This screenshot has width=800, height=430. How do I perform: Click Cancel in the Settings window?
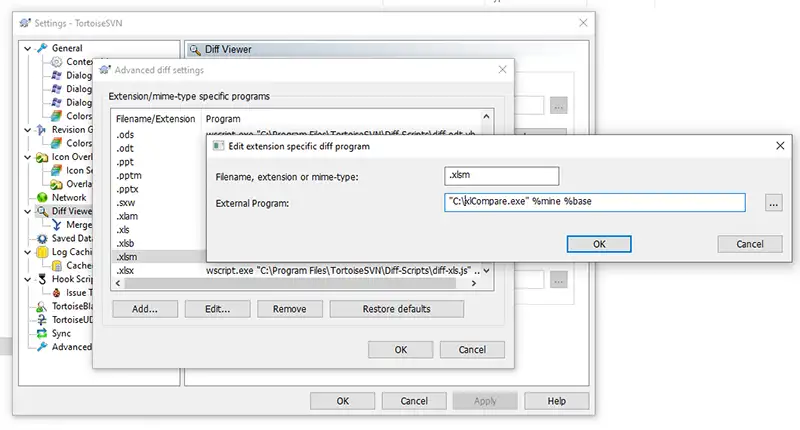click(414, 401)
